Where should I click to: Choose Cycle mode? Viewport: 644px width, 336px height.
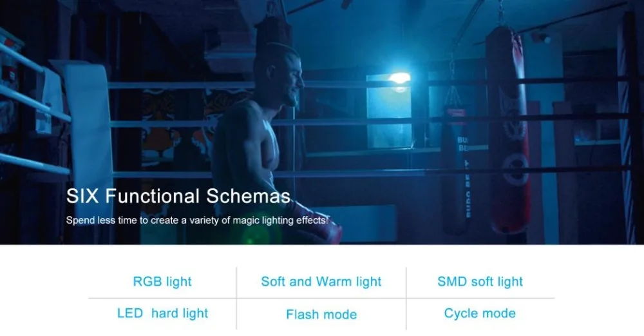(480, 313)
